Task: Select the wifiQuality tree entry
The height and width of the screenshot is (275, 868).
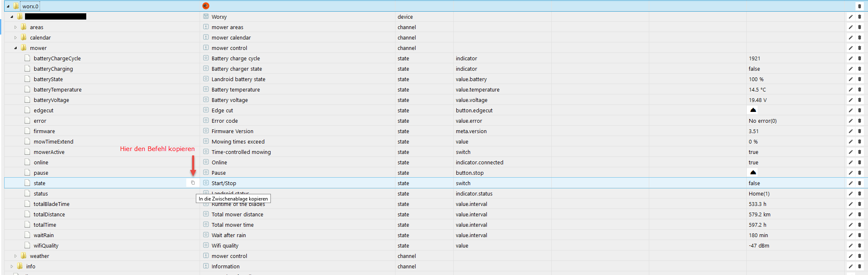Action: (x=46, y=245)
